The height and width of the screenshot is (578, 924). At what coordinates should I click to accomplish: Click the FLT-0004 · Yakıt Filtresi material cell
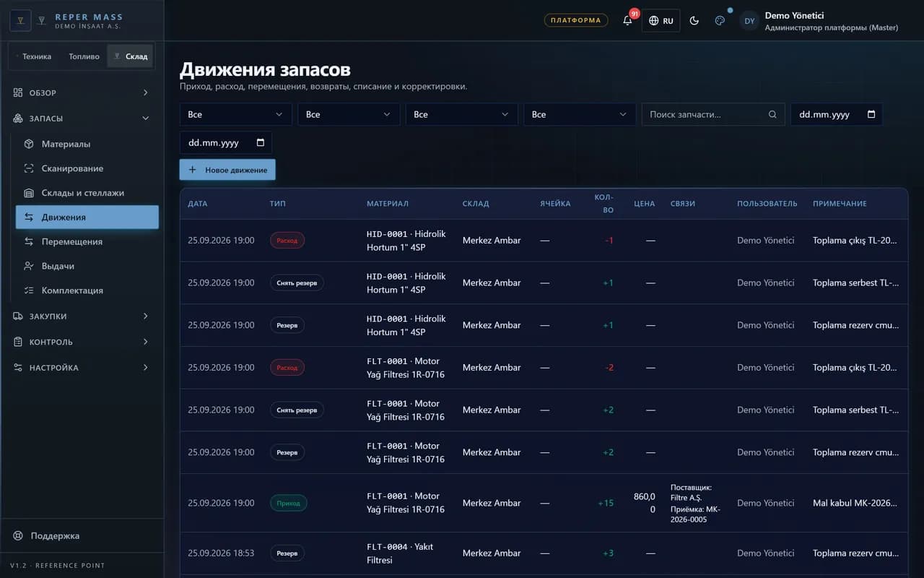coord(400,553)
